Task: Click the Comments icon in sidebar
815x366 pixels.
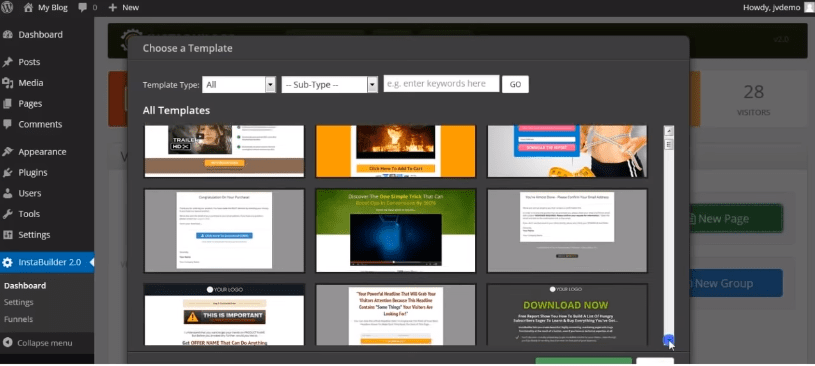Action: pos(7,124)
